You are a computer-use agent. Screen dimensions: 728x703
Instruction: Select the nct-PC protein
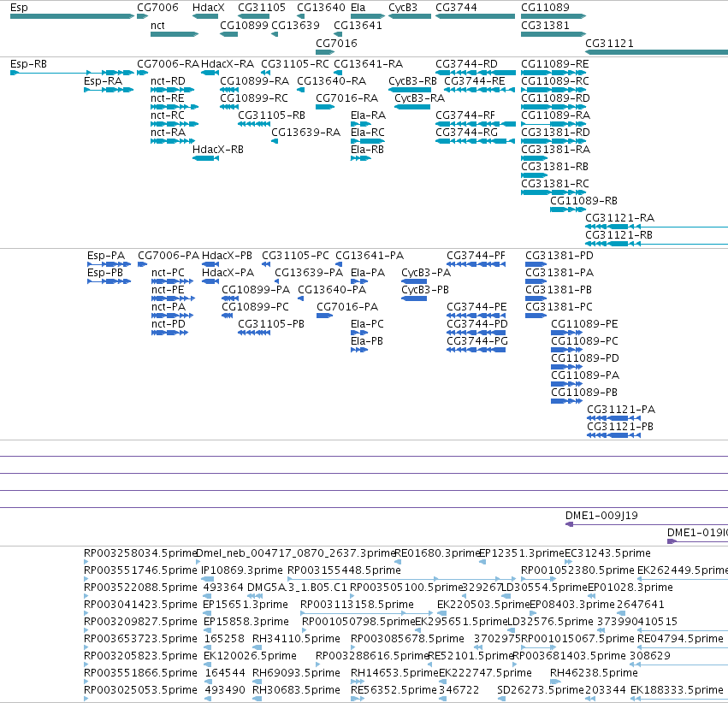coord(172,281)
